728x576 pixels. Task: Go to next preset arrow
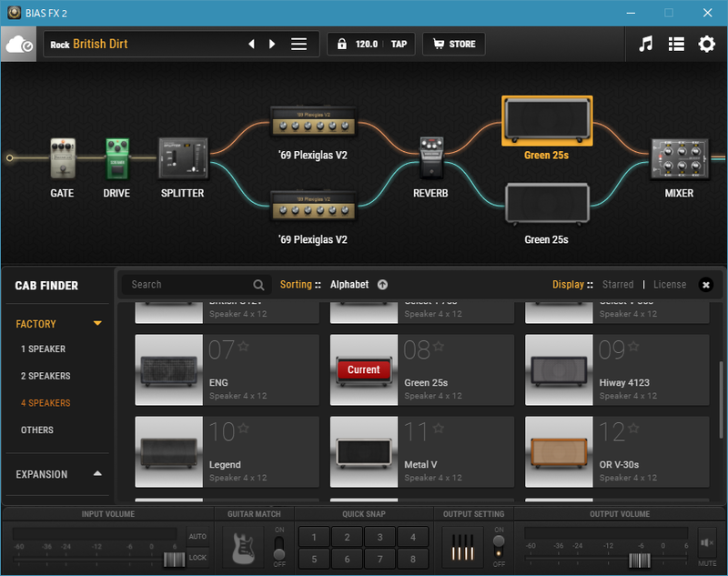point(272,44)
